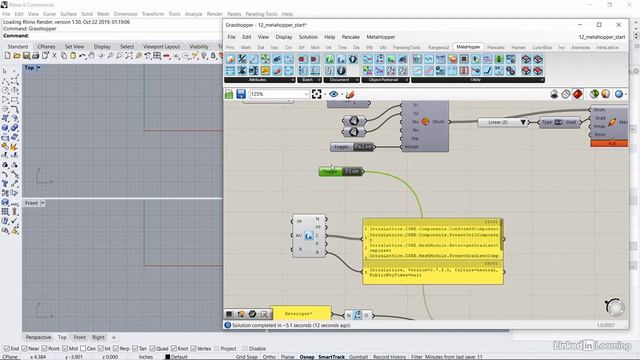Toggle Osnap in the Rhino status bar

click(307, 357)
